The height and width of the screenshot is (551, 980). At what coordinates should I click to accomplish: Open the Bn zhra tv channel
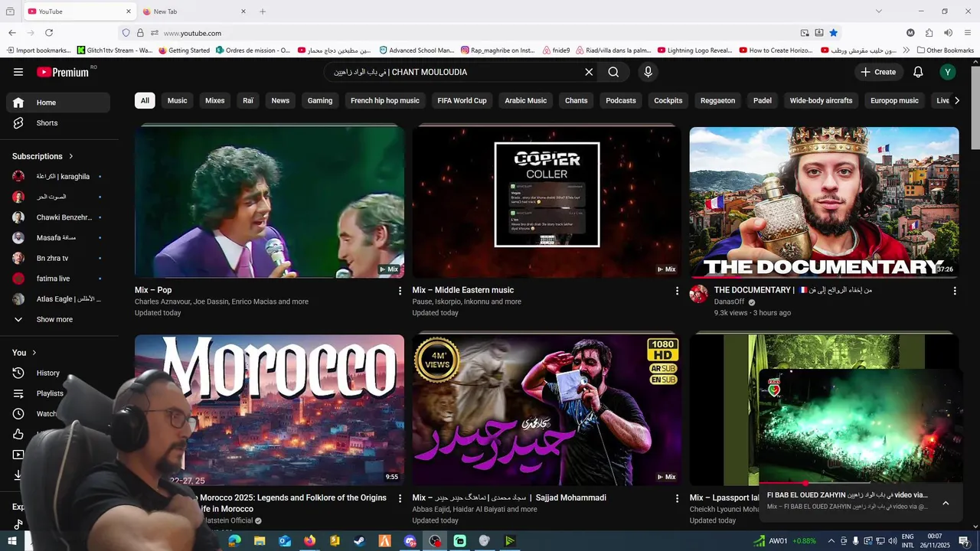pyautogui.click(x=58, y=258)
